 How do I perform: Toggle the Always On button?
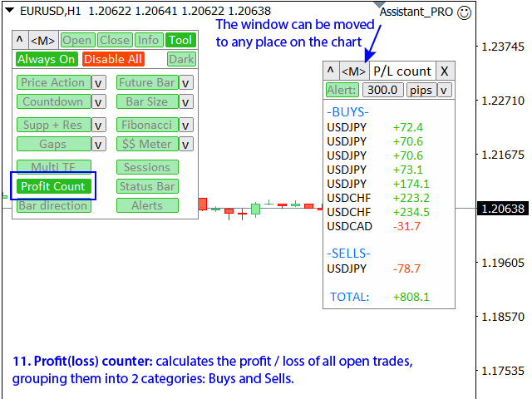pyautogui.click(x=47, y=59)
